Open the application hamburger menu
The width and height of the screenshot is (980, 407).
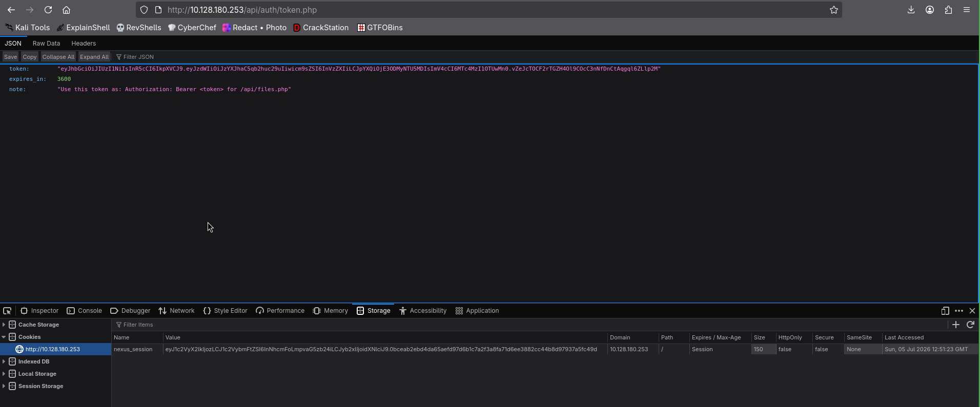coord(967,10)
